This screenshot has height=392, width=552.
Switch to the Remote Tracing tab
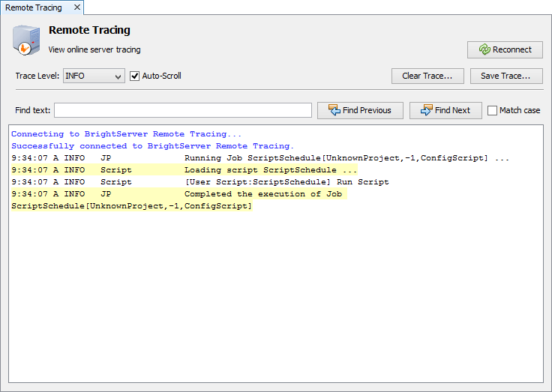34,7
